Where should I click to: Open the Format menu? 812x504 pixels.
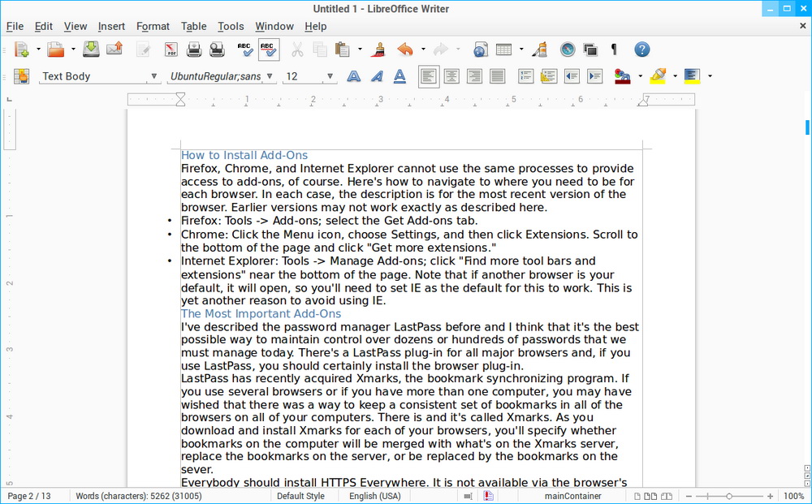click(153, 27)
